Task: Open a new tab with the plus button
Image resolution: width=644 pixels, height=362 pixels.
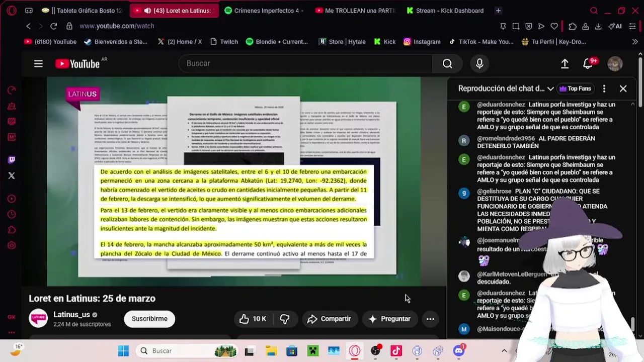Action: 498,11
